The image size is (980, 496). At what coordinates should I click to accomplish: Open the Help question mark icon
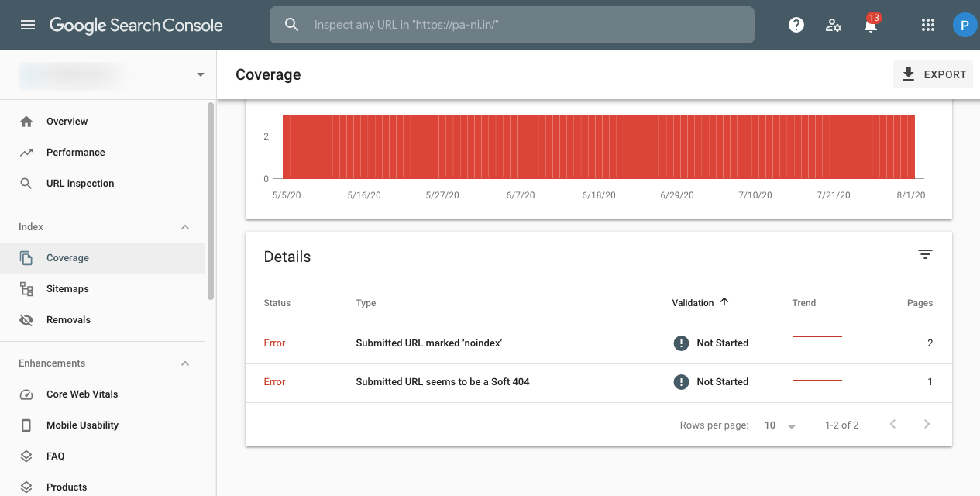click(x=796, y=25)
